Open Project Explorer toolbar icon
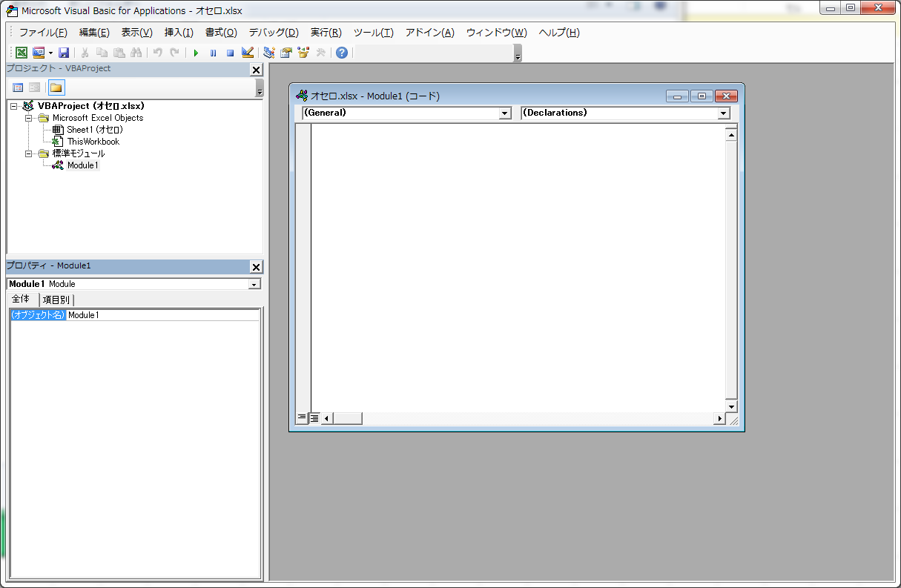 269,53
